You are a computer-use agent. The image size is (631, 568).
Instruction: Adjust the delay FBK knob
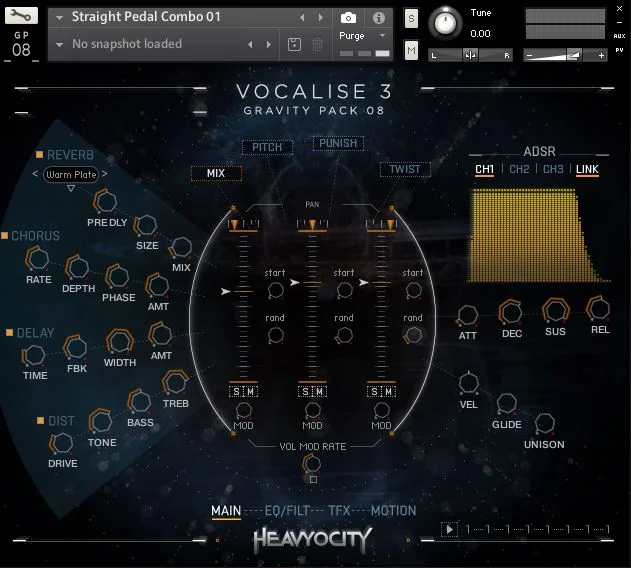click(76, 347)
